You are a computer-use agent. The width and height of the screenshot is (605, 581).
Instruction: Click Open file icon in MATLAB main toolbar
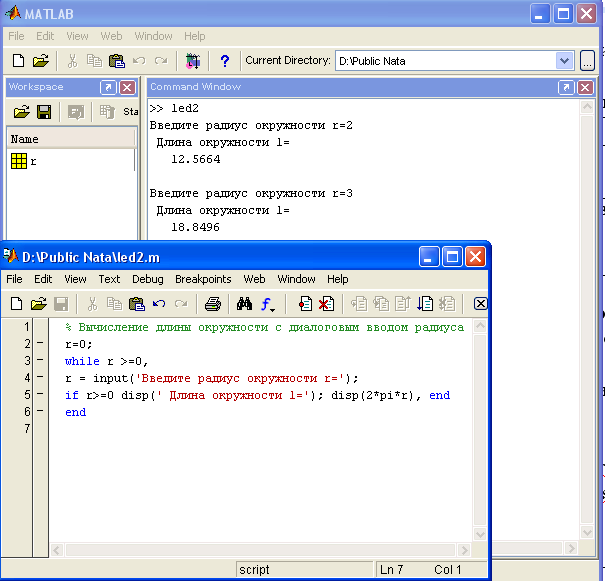41,61
